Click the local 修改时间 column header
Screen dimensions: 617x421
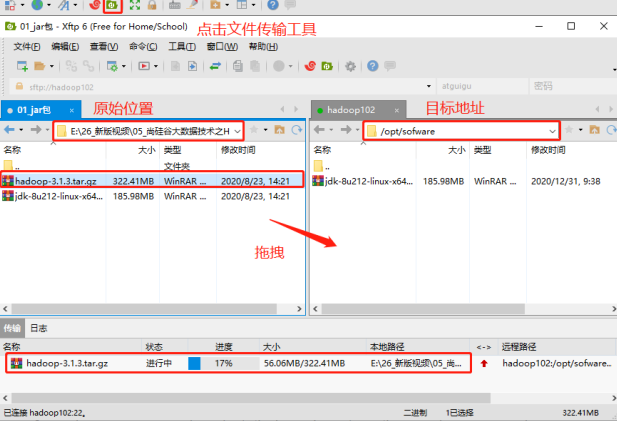pos(238,150)
